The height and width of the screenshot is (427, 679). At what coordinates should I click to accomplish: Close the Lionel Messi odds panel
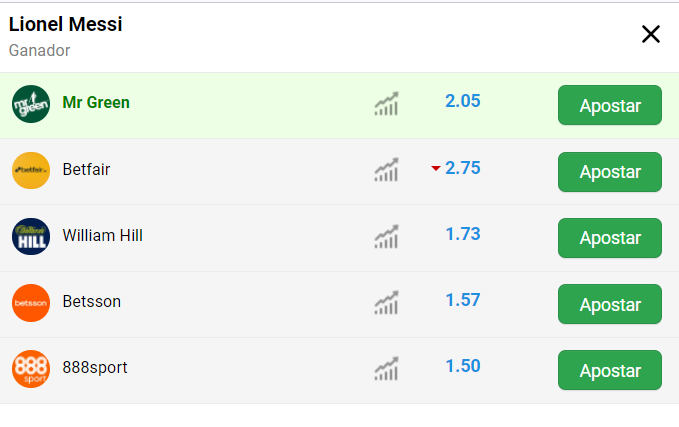point(650,34)
